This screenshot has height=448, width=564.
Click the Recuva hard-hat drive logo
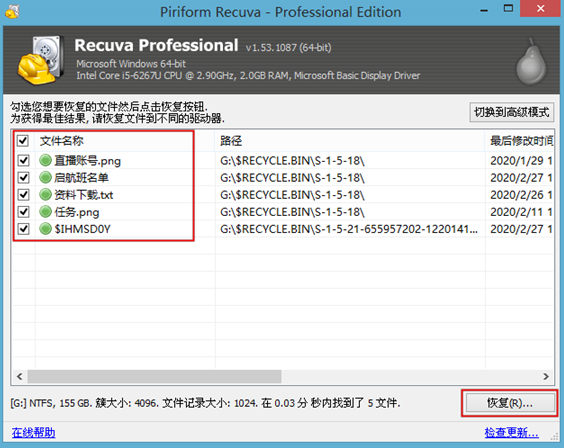coord(40,60)
